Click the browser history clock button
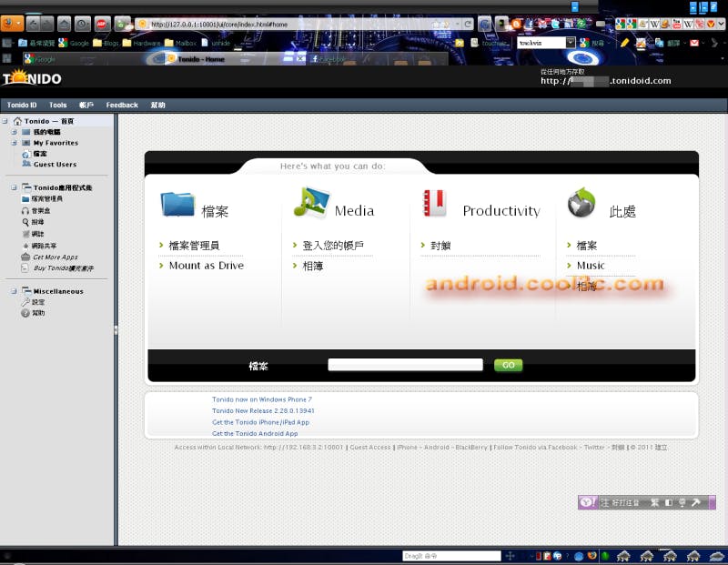This screenshot has height=565, width=728. [82, 24]
